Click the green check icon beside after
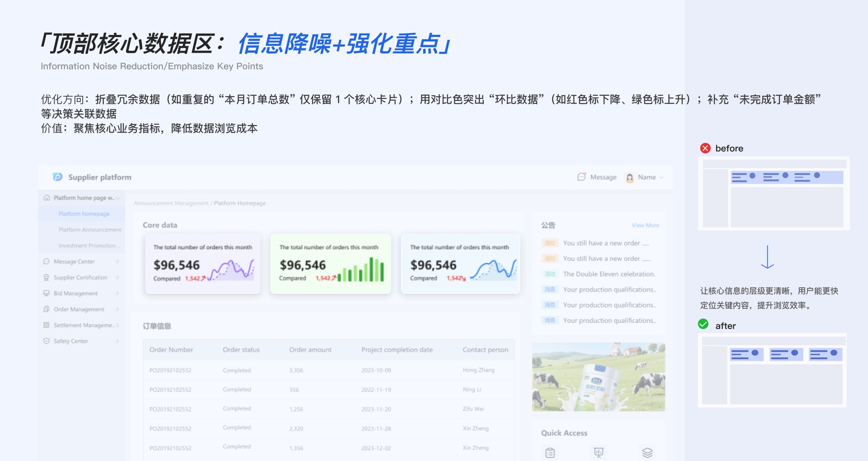The height and width of the screenshot is (461, 868). [703, 324]
